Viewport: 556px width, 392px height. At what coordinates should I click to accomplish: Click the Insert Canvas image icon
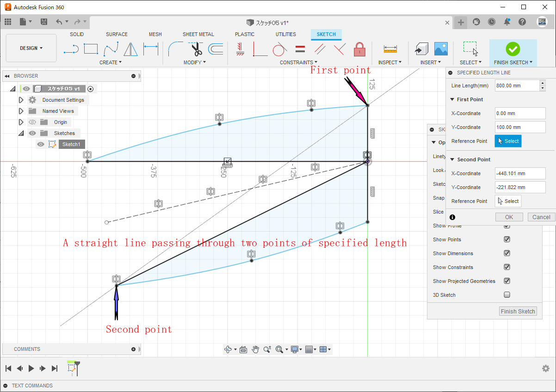440,49
